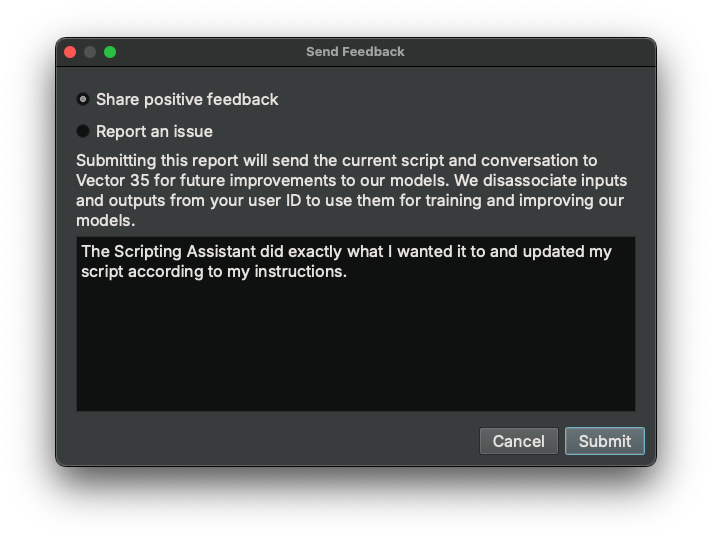Click the "Report an issue" label text
712x540 pixels.
[154, 132]
